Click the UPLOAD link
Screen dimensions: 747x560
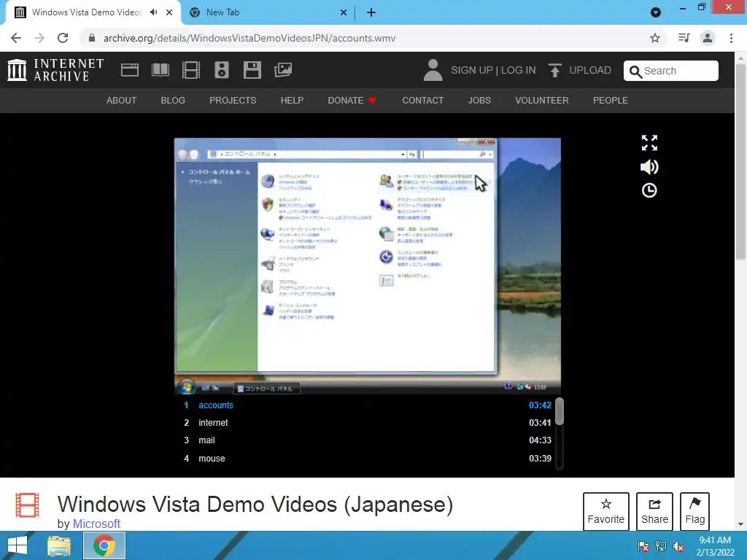coord(590,70)
